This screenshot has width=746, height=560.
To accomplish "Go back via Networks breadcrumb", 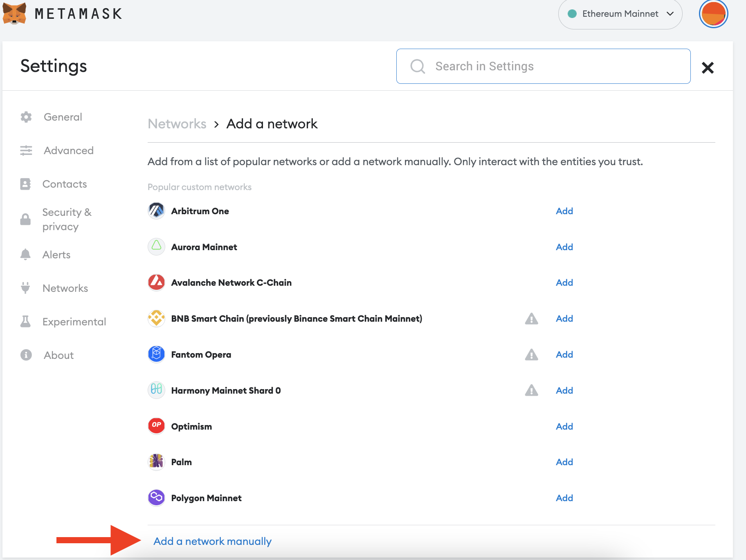I will pyautogui.click(x=177, y=124).
